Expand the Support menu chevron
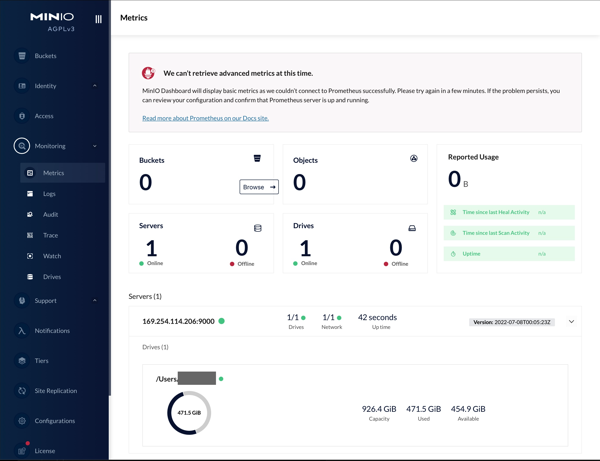This screenshot has height=461, width=600. pos(95,301)
